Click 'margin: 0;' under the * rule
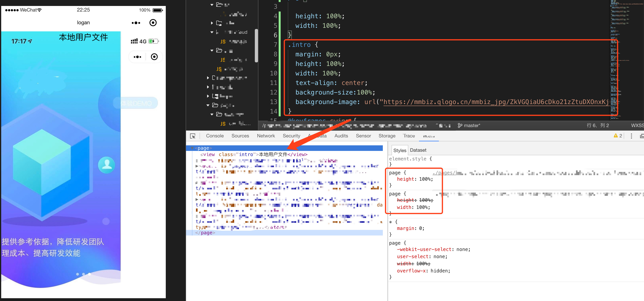The image size is (644, 301). pyautogui.click(x=410, y=228)
